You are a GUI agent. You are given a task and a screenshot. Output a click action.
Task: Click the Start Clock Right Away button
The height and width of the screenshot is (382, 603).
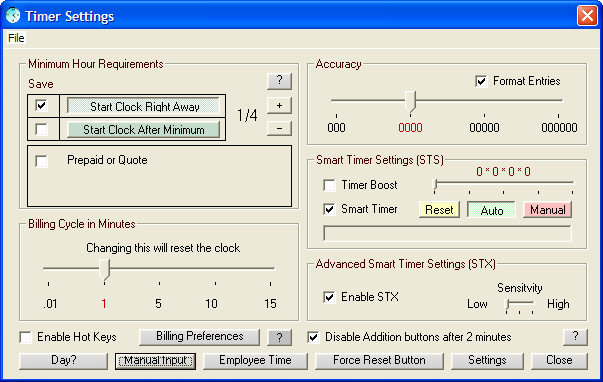point(143,106)
